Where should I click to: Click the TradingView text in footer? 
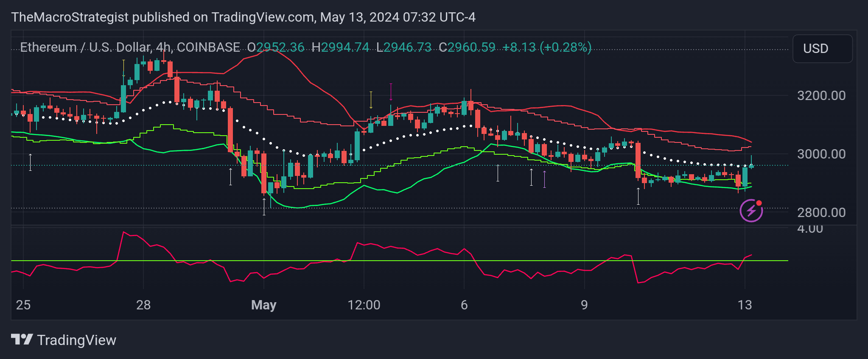[x=77, y=340]
